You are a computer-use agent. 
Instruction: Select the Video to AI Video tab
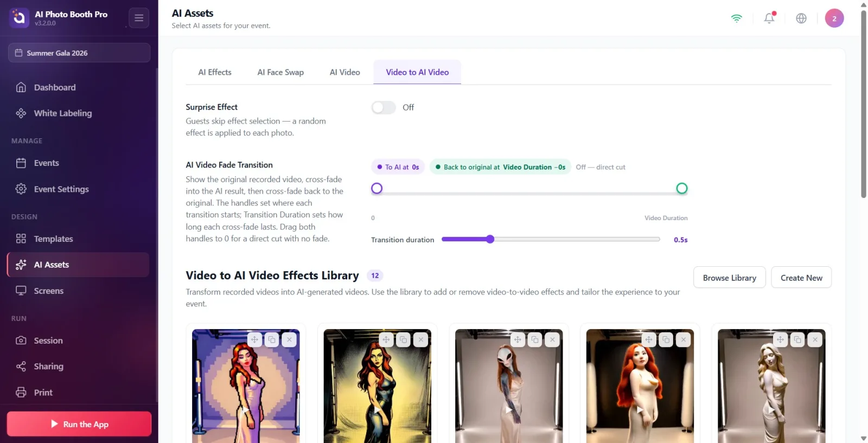[x=417, y=72]
